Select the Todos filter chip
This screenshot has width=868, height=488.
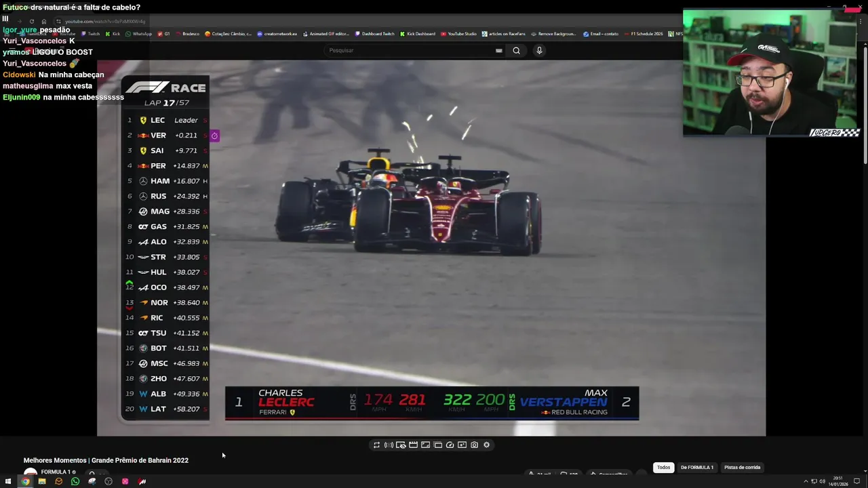[663, 467]
